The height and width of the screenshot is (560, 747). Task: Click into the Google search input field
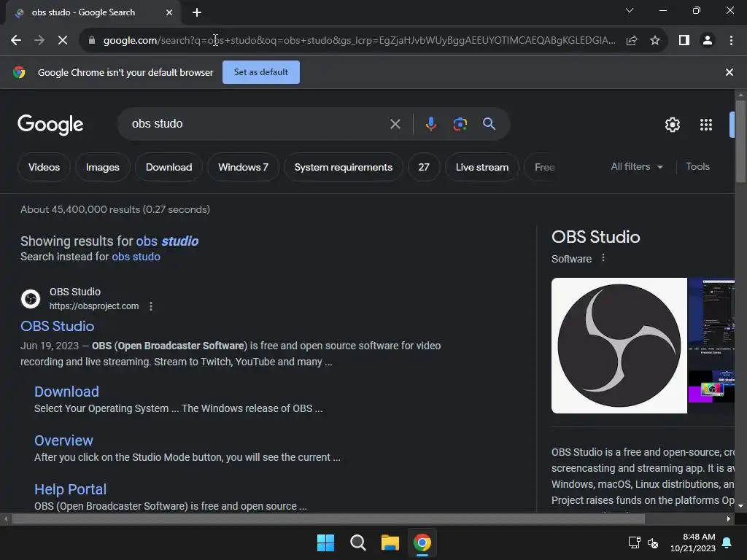click(258, 124)
